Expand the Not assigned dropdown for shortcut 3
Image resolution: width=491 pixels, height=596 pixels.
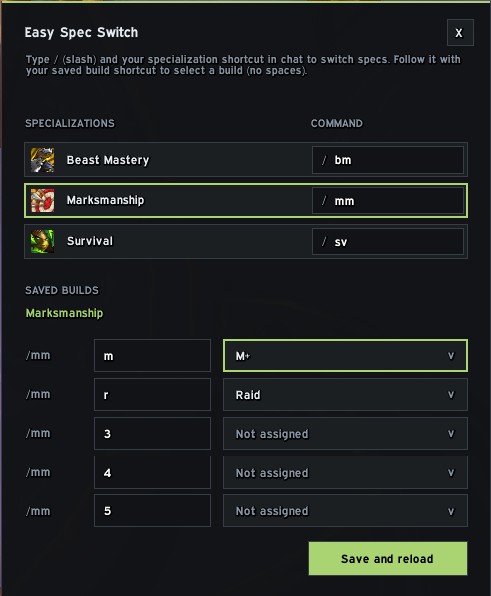pos(345,434)
